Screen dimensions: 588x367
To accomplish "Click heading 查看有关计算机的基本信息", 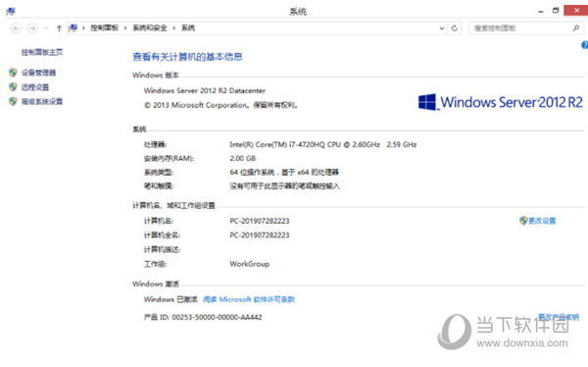I will [187, 57].
